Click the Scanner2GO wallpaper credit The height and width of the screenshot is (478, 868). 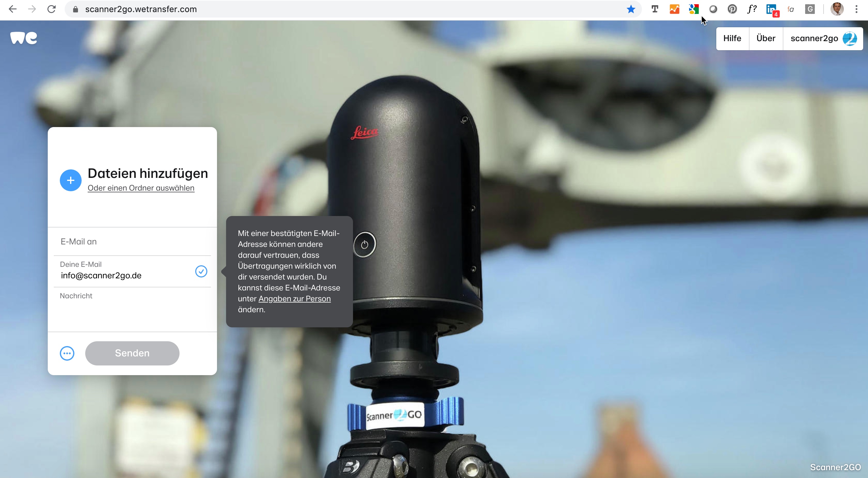point(835,467)
